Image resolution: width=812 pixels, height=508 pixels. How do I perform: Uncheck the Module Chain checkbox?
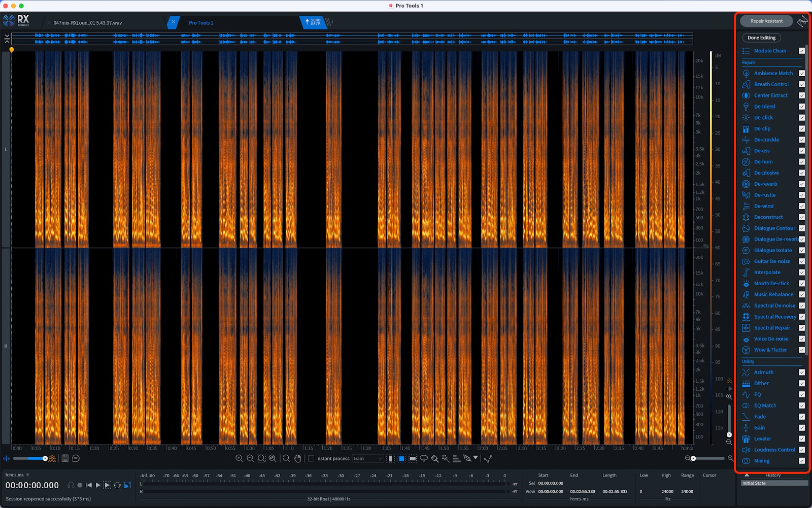click(x=802, y=51)
